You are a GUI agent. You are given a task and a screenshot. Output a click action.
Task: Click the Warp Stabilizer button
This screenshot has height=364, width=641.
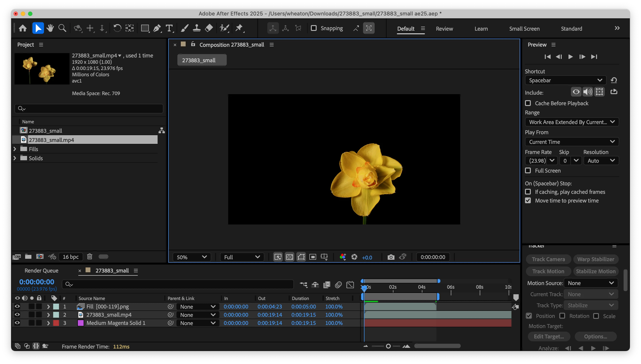pos(596,259)
